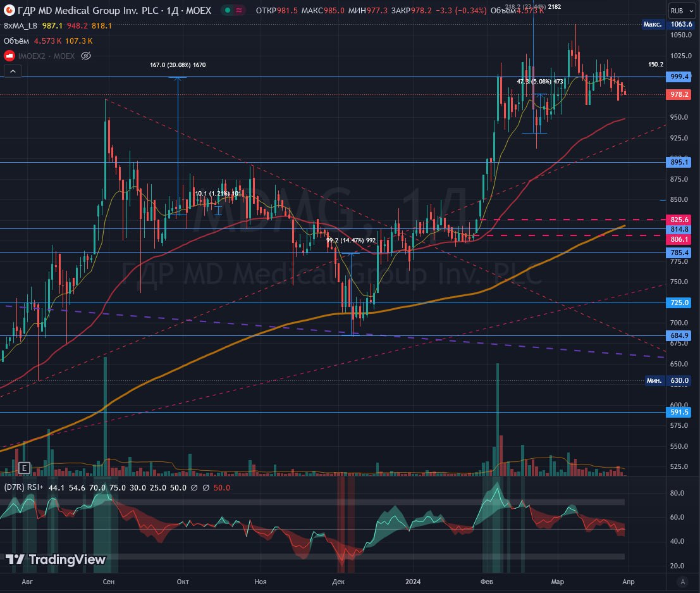This screenshot has height=593, width=700.
Task: Show the hidden IMOEX2 comparison series
Action: point(87,56)
